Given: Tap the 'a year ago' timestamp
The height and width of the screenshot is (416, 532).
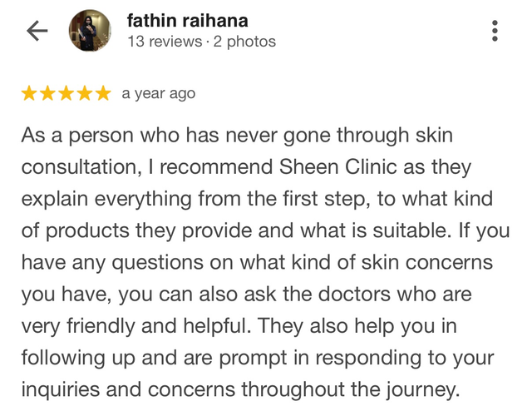Looking at the screenshot, I should [x=159, y=94].
